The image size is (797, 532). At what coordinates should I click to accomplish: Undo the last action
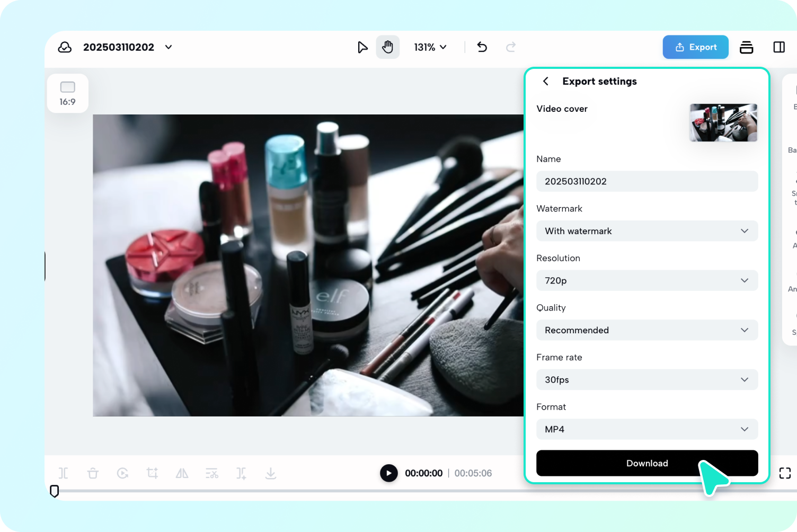tap(482, 47)
